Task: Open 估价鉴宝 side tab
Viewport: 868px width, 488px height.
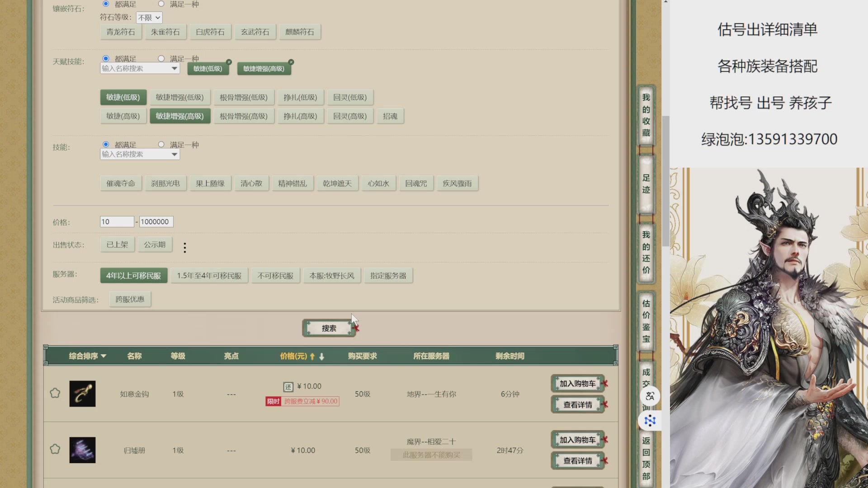Action: [x=646, y=321]
